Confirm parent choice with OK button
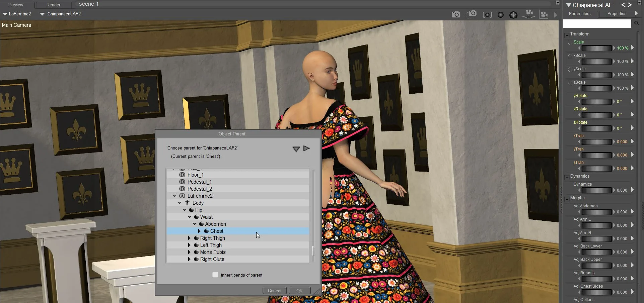Screen dimensions: 644x303 [x=299, y=291]
